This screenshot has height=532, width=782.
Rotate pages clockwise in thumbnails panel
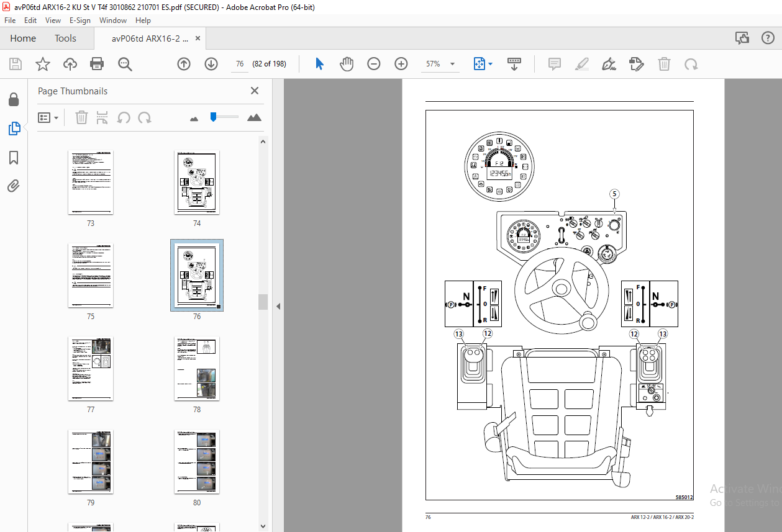(145, 117)
